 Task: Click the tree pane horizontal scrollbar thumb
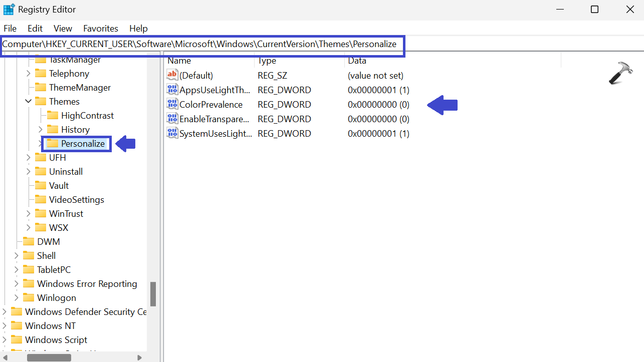click(49, 357)
